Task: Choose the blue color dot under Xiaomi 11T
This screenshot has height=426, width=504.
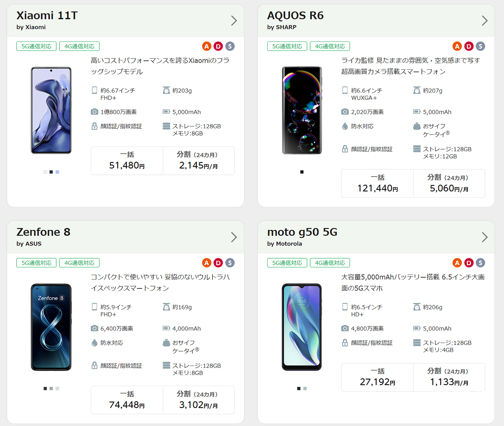Action: tap(57, 172)
